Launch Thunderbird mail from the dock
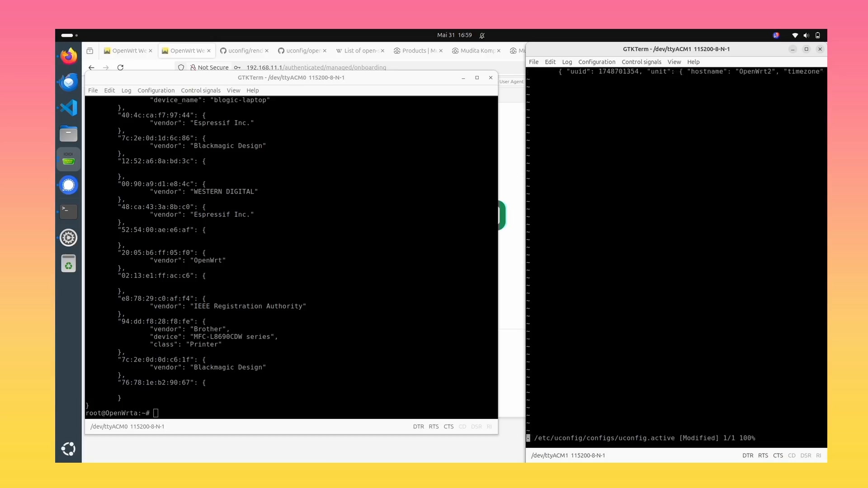 (69, 82)
